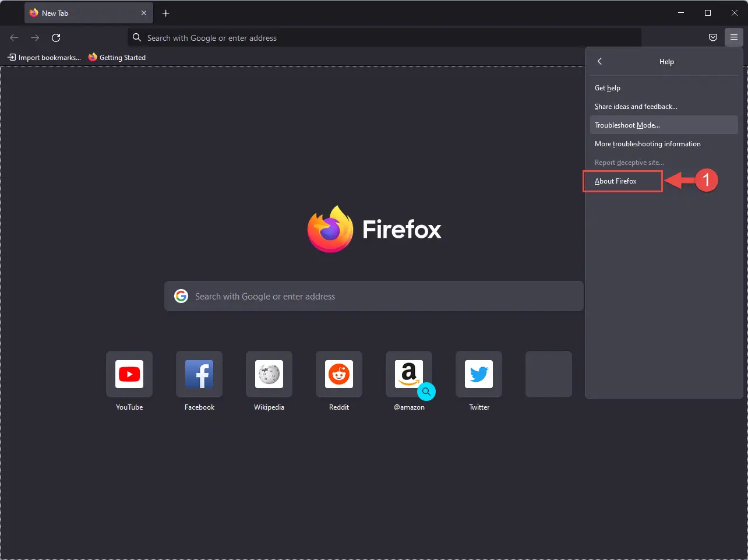Image resolution: width=748 pixels, height=560 pixels.
Task: Click the empty shortcut tile placeholder
Action: (x=549, y=374)
